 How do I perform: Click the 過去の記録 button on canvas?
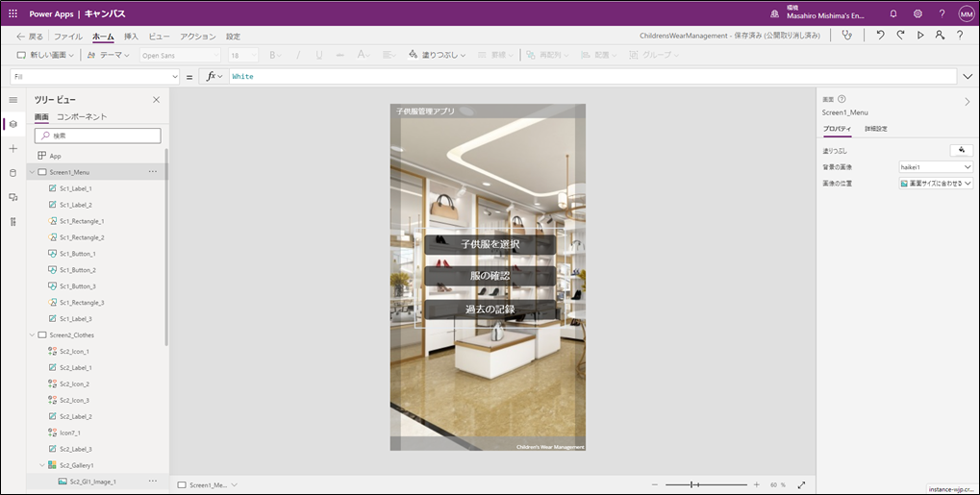490,309
